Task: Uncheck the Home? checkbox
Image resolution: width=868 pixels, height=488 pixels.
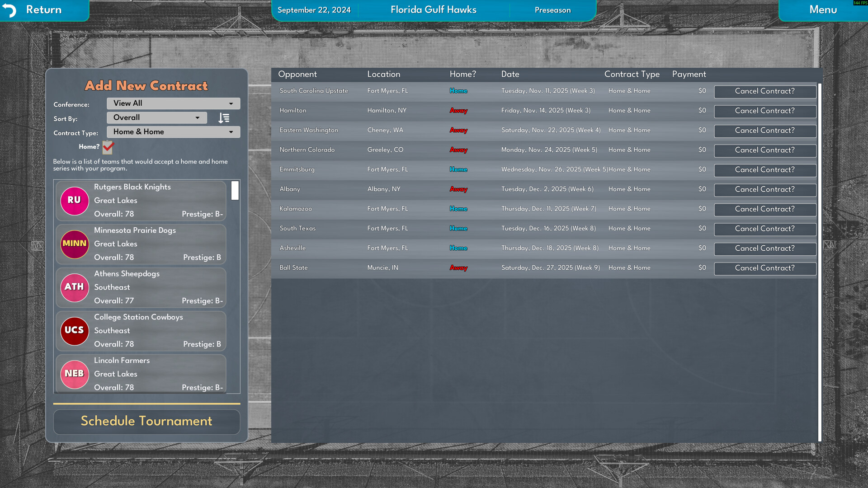Action: pyautogui.click(x=107, y=147)
